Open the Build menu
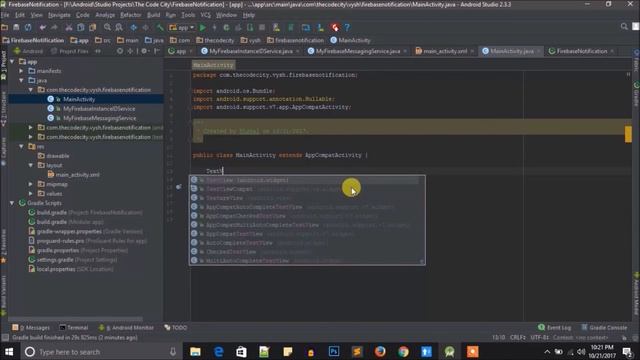The width and height of the screenshot is (640, 360). click(153, 15)
